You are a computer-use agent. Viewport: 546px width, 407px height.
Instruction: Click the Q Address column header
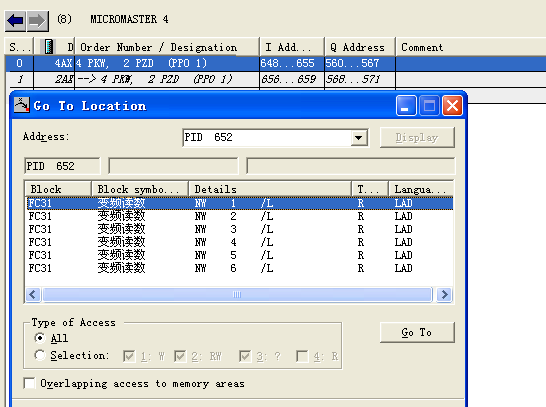[360, 47]
